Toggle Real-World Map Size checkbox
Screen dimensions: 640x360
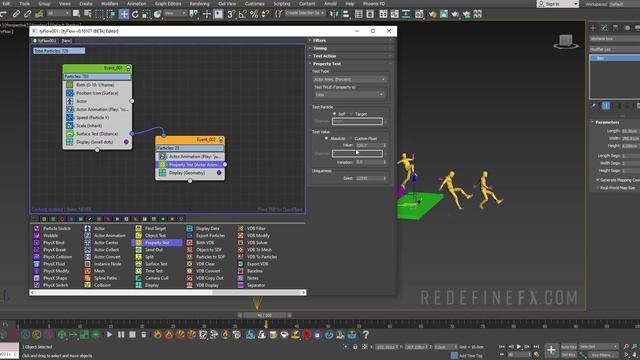(x=598, y=188)
